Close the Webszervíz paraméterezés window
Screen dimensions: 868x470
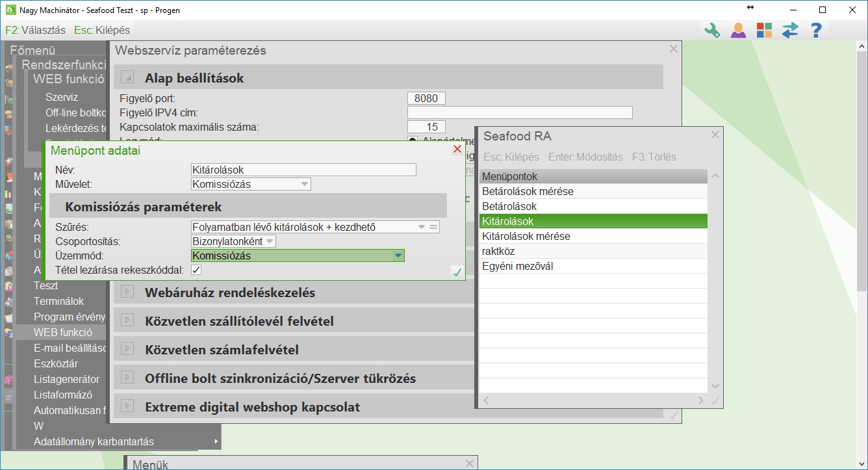click(x=674, y=49)
